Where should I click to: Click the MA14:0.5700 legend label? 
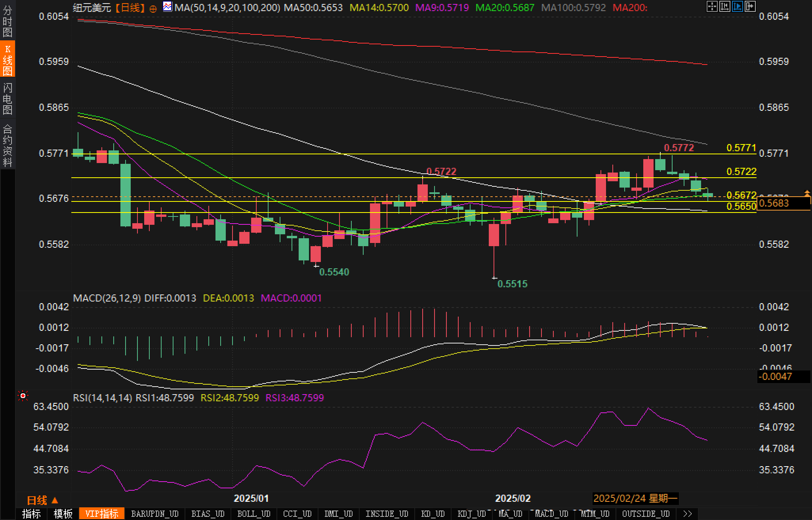tap(379, 8)
